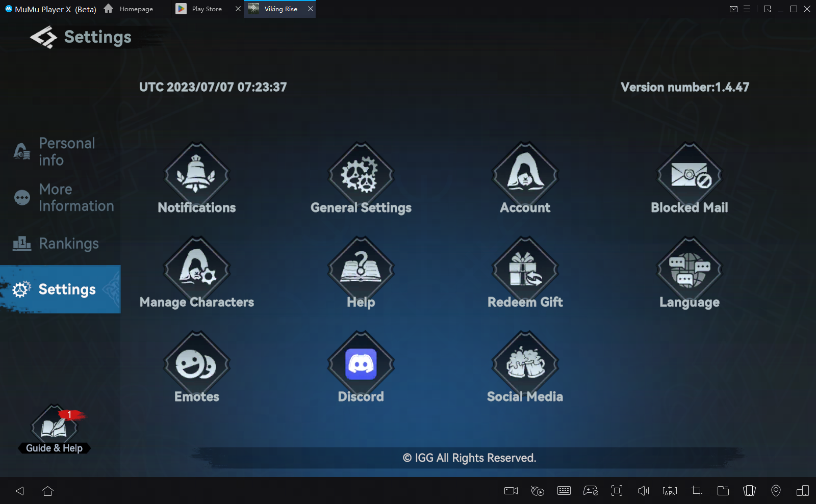The image size is (816, 504).
Task: Open the Emotes faces icon
Action: (196, 364)
